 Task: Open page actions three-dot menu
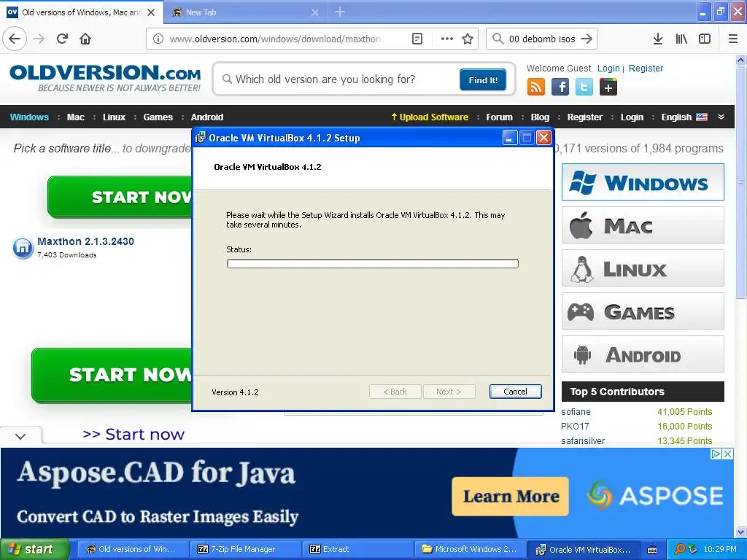tap(447, 39)
